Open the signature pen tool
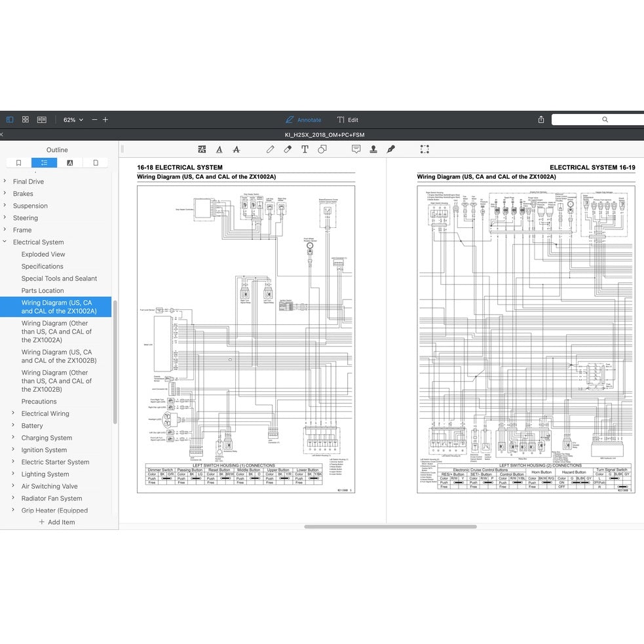Viewport: 644px width, 644px height. click(x=391, y=149)
